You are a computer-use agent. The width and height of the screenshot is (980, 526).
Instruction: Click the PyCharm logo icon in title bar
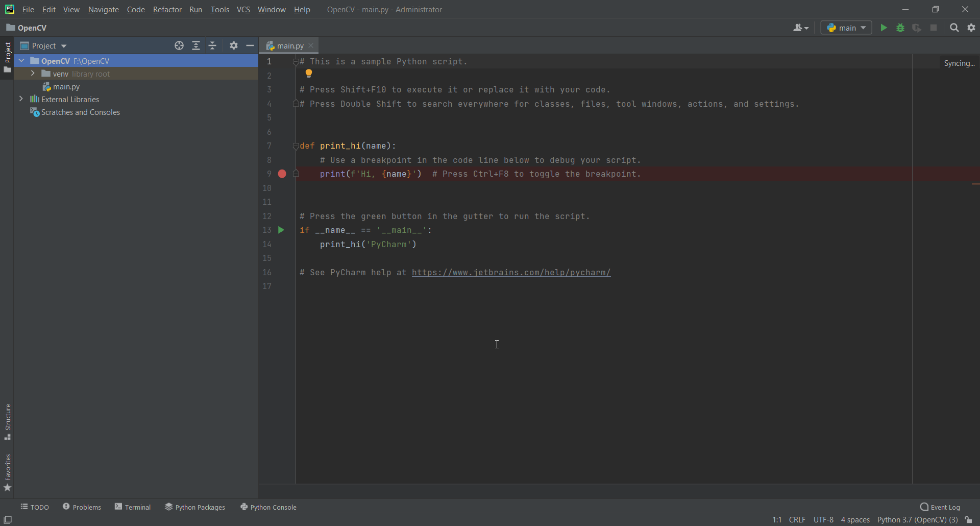point(9,9)
